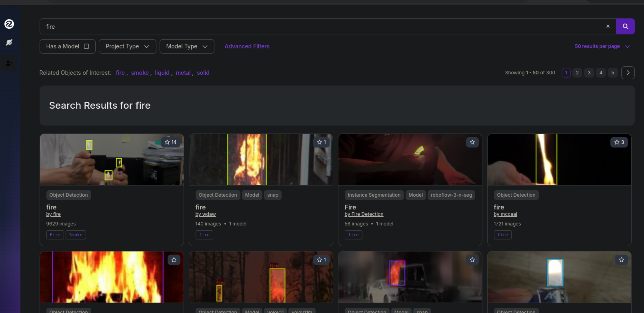Click 'Object Detection' badge in mccaal card
644x313 pixels.
click(516, 195)
